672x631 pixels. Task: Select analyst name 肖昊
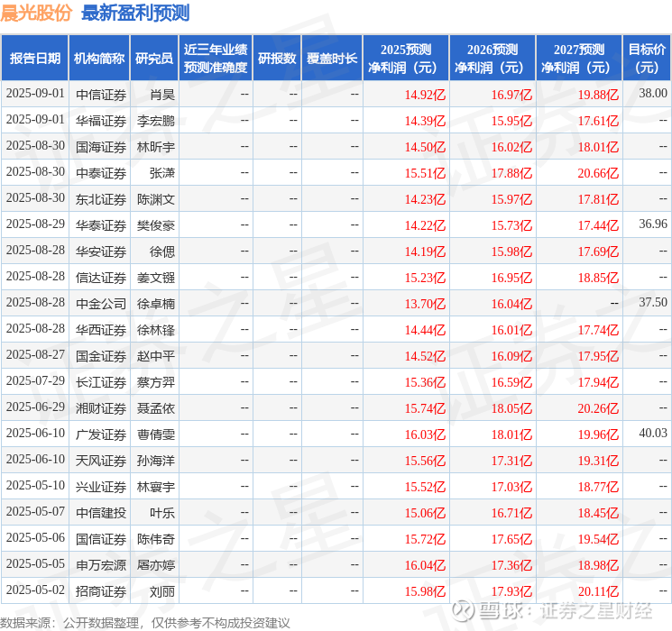point(162,95)
